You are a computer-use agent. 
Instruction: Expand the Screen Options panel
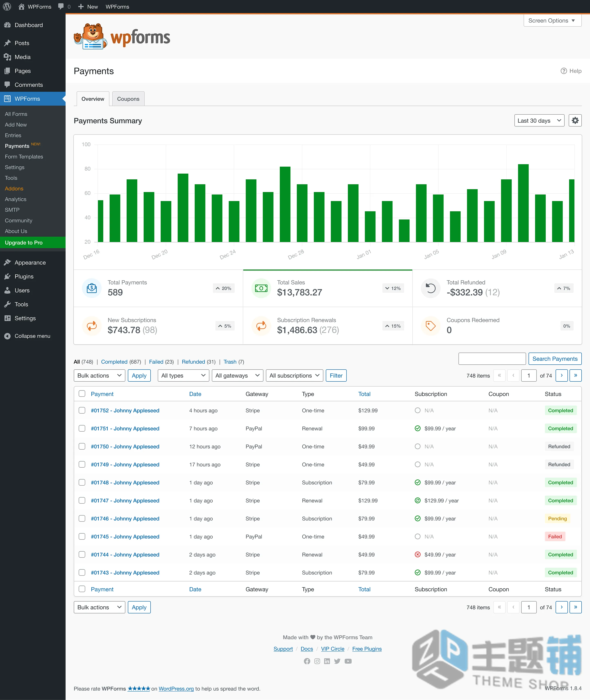552,20
